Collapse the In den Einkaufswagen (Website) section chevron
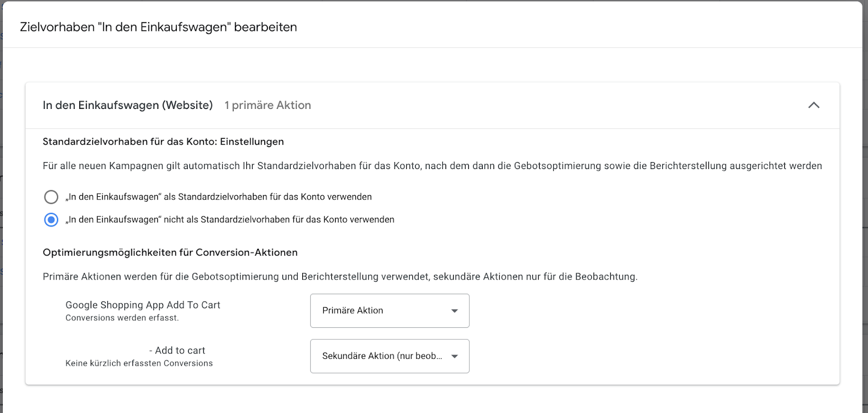 coord(814,105)
